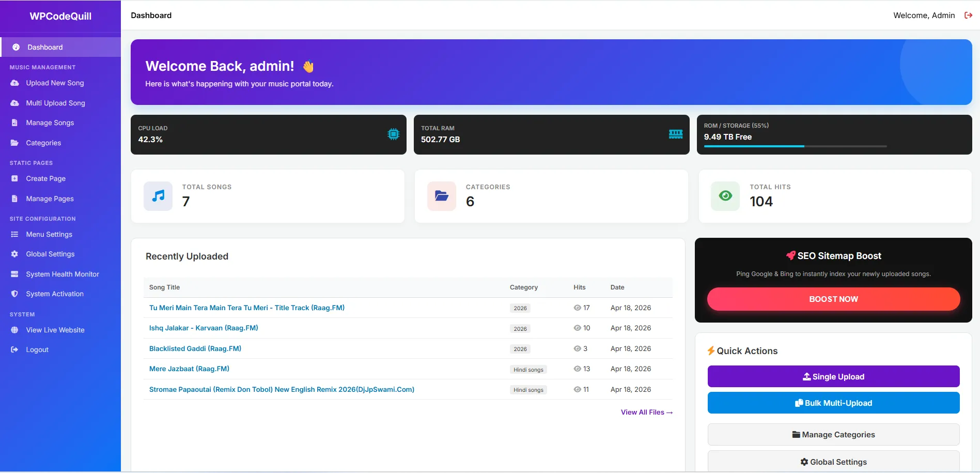Click the Single Upload quick action button
This screenshot has height=473, width=980.
833,377
